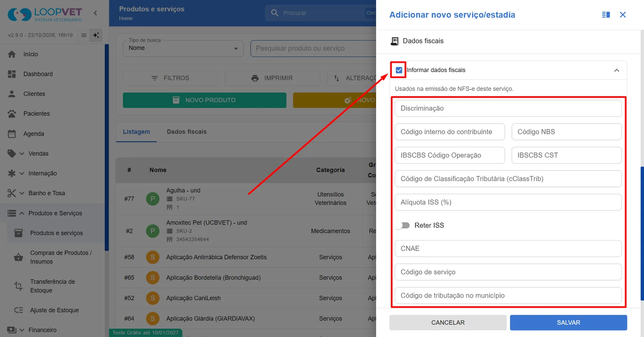Click the sparkle AI assistant icon
The width and height of the screenshot is (644, 337).
[x=96, y=35]
